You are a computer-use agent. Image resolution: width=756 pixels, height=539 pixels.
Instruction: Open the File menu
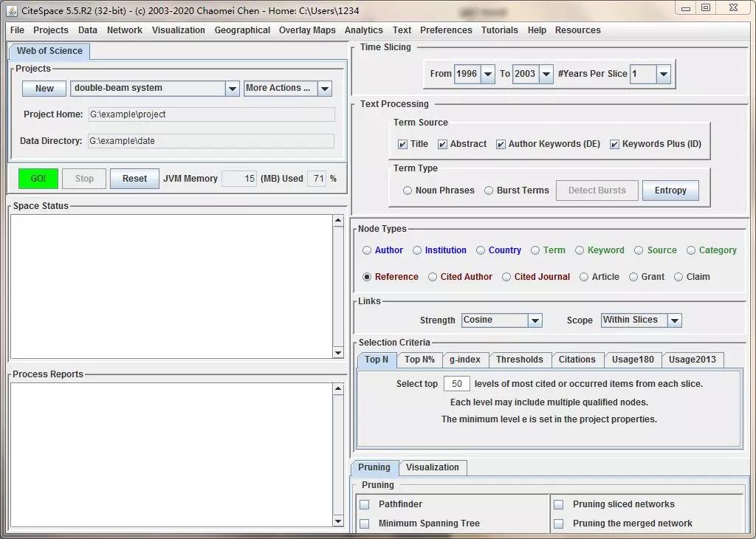tap(17, 30)
